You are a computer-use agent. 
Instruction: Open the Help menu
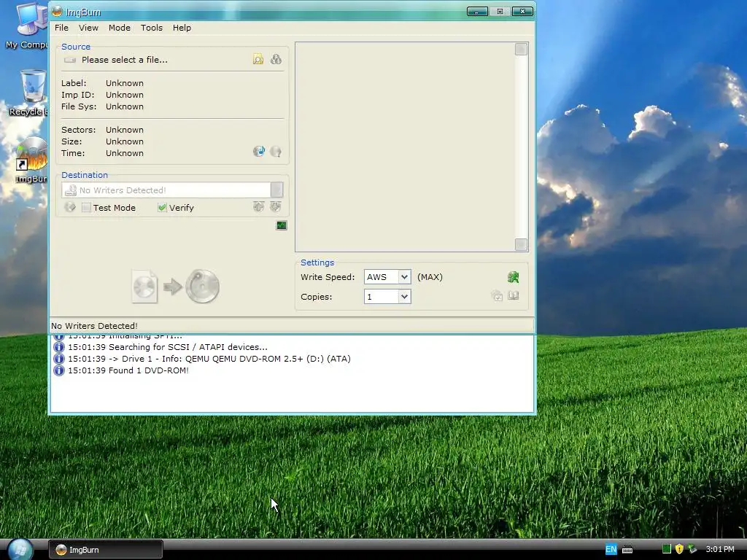pos(182,28)
